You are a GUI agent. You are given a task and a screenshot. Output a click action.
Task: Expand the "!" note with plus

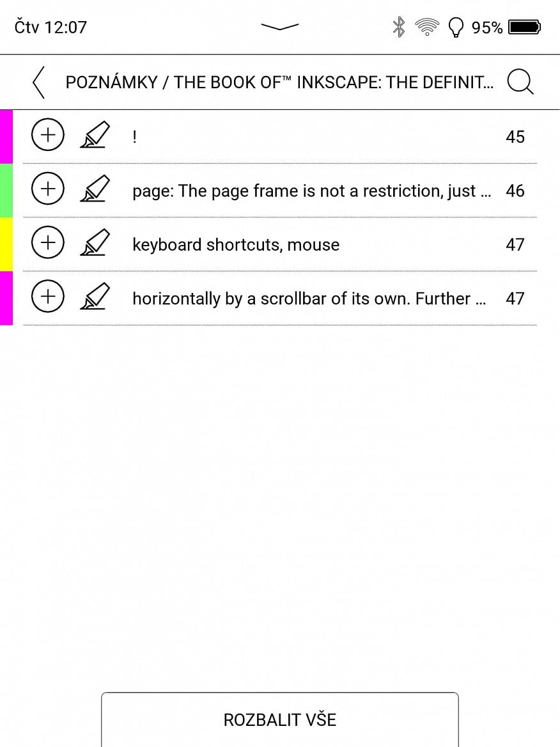coord(47,136)
